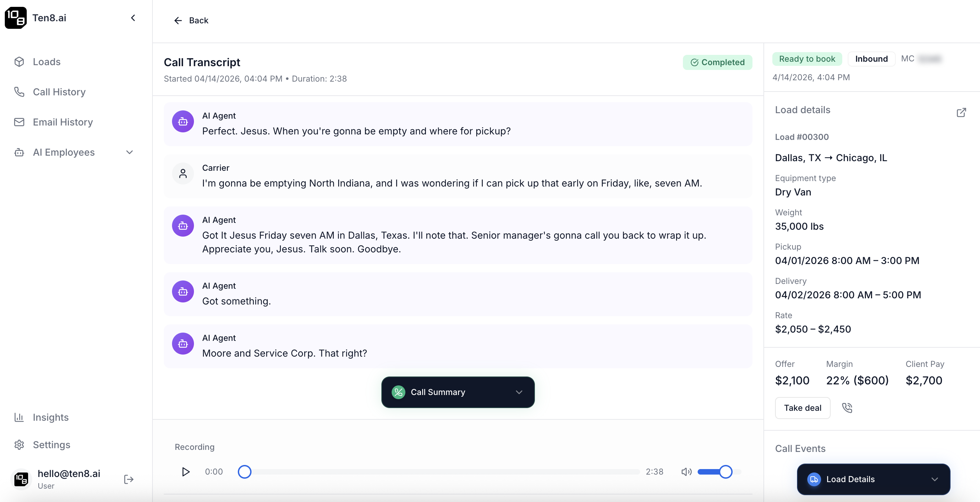Open Loads in the sidebar
This screenshot has height=502, width=980.
pyautogui.click(x=46, y=62)
